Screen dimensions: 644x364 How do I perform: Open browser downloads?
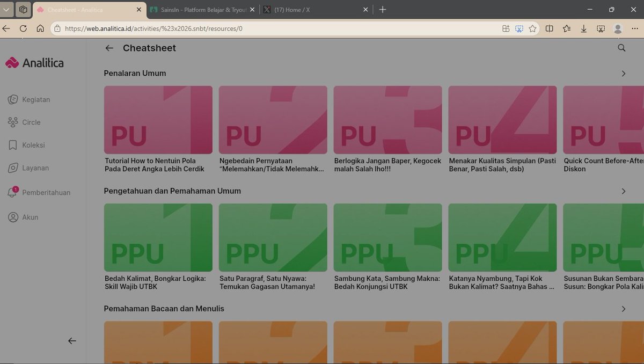point(584,28)
